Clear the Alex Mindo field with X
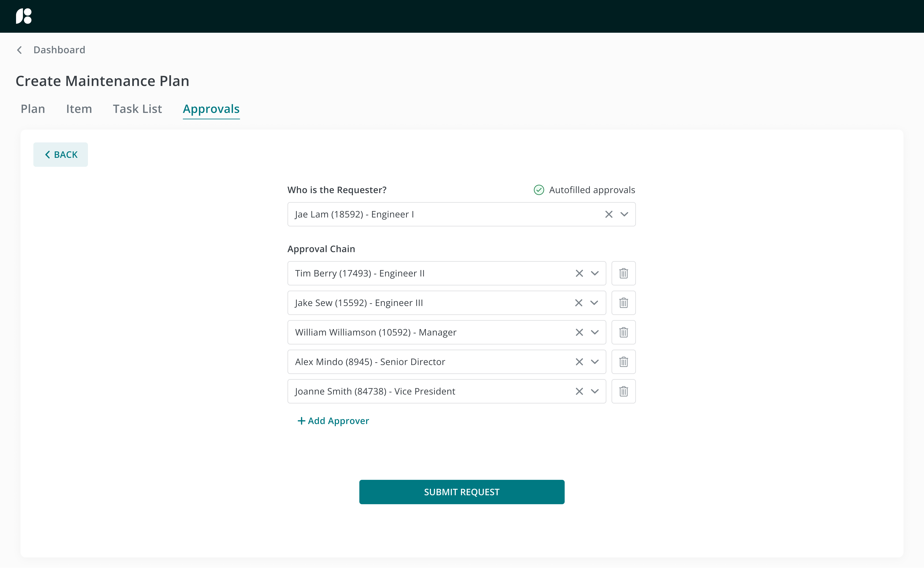This screenshot has width=924, height=569. point(579,362)
